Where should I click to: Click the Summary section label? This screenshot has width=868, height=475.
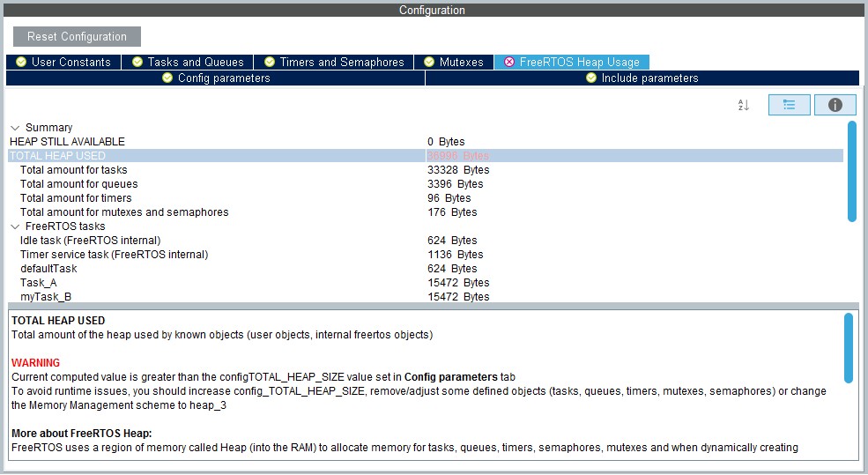click(48, 128)
